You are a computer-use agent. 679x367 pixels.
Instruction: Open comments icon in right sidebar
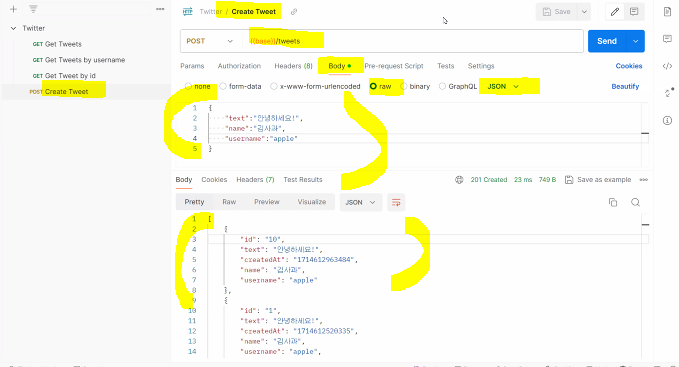tap(667, 39)
